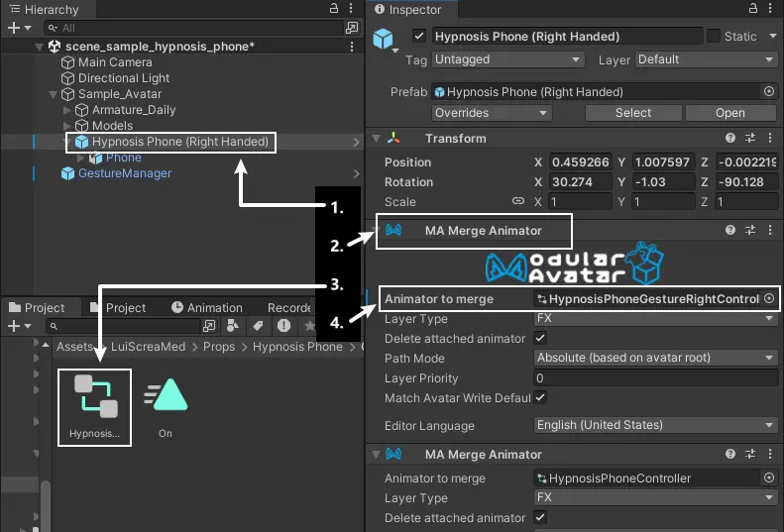
Task: Select Hypnosis Phone (Right Handed) object
Action: (x=180, y=142)
